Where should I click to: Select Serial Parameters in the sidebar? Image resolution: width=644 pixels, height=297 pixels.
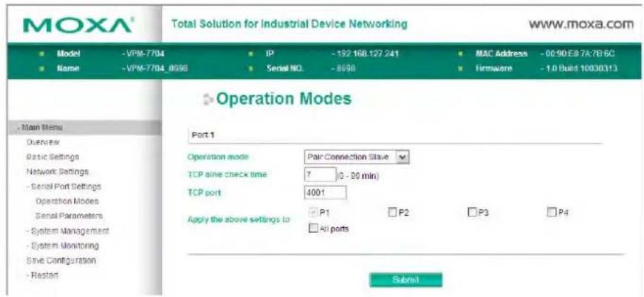(69, 216)
